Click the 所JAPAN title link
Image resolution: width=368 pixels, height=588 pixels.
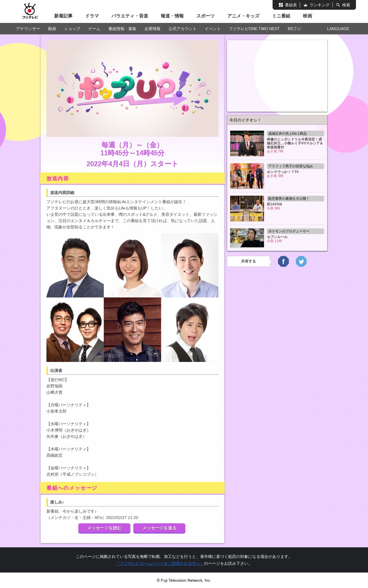pos(275,204)
